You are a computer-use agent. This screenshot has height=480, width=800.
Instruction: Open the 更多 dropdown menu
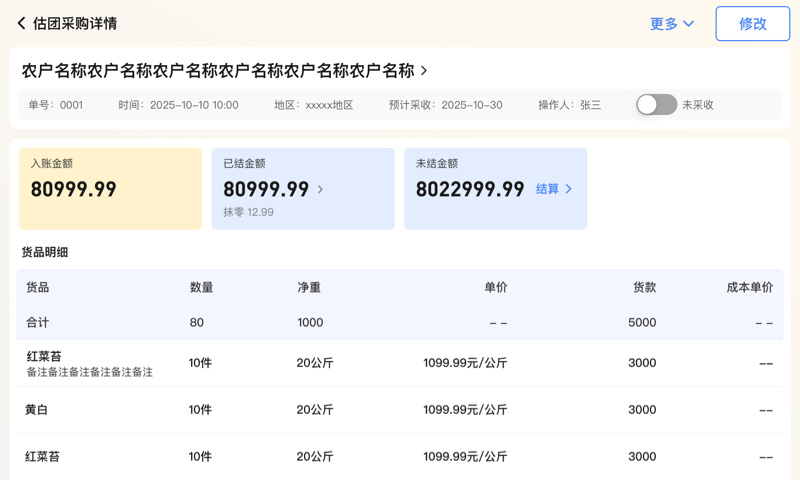[x=672, y=24]
